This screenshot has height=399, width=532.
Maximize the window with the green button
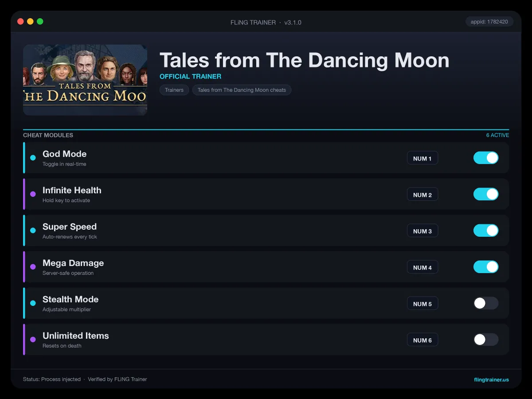click(40, 21)
